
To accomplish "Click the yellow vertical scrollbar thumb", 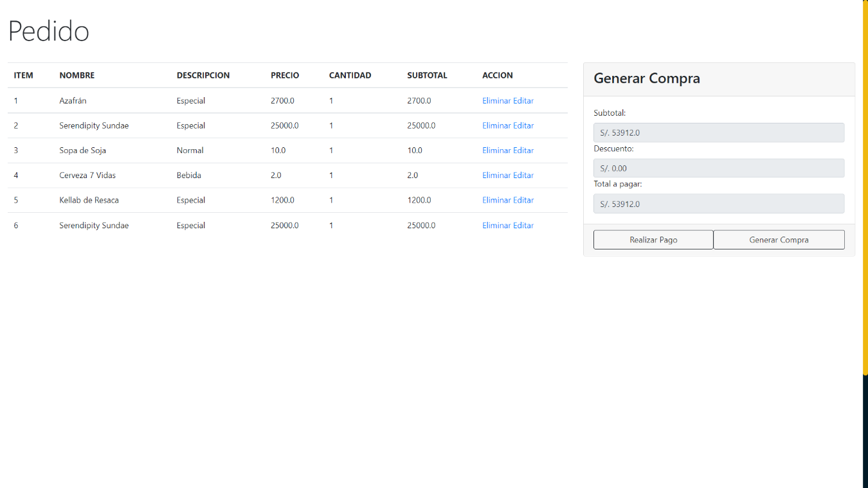I will coord(865,186).
